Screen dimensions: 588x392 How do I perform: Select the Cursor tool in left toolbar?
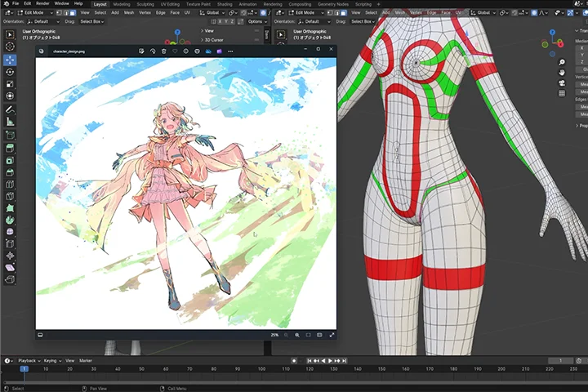[x=10, y=47]
